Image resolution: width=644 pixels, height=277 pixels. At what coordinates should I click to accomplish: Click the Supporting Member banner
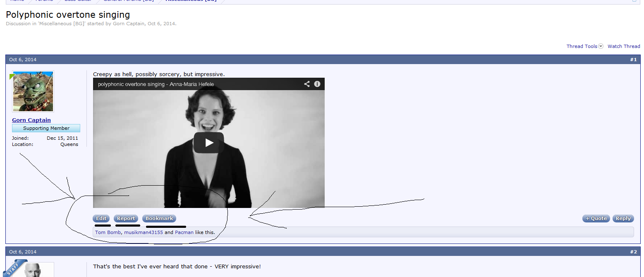point(46,128)
